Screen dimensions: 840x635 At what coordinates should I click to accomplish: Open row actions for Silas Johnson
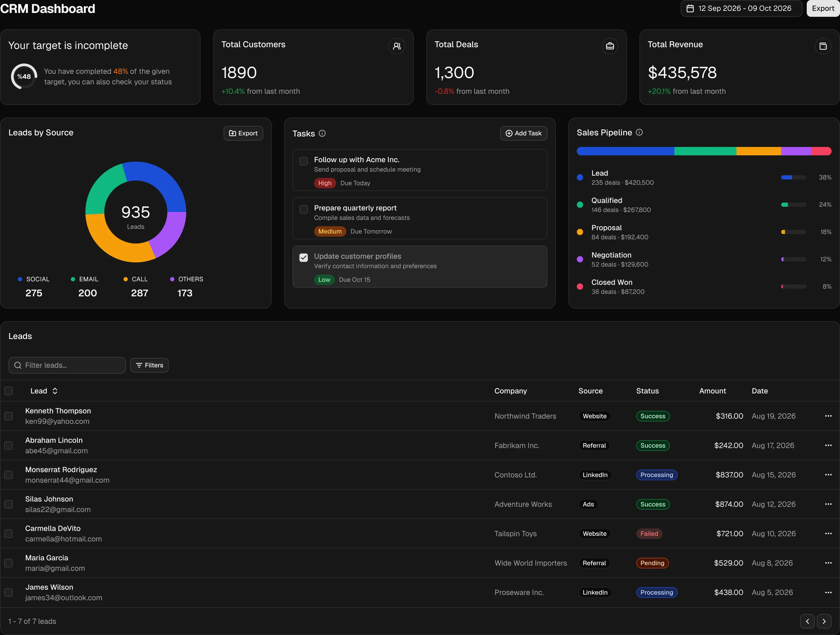[x=828, y=504]
